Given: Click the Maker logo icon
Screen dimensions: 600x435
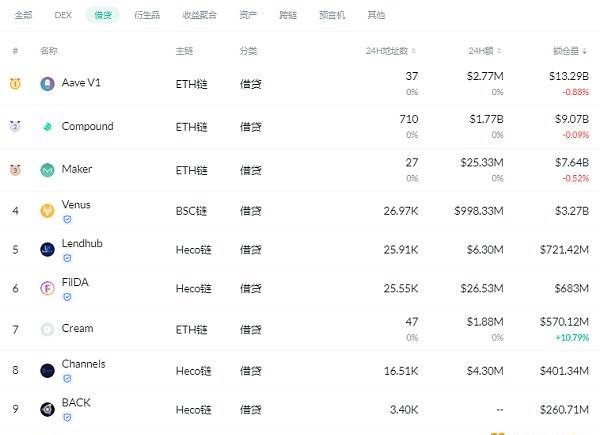Looking at the screenshot, I should point(47,170).
